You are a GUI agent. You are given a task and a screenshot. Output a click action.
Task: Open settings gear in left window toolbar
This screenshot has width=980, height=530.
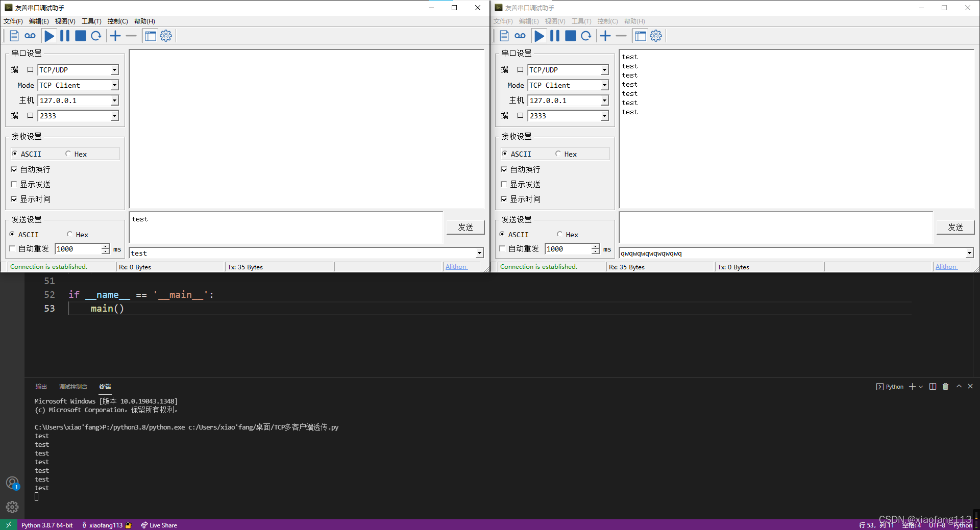(x=166, y=36)
